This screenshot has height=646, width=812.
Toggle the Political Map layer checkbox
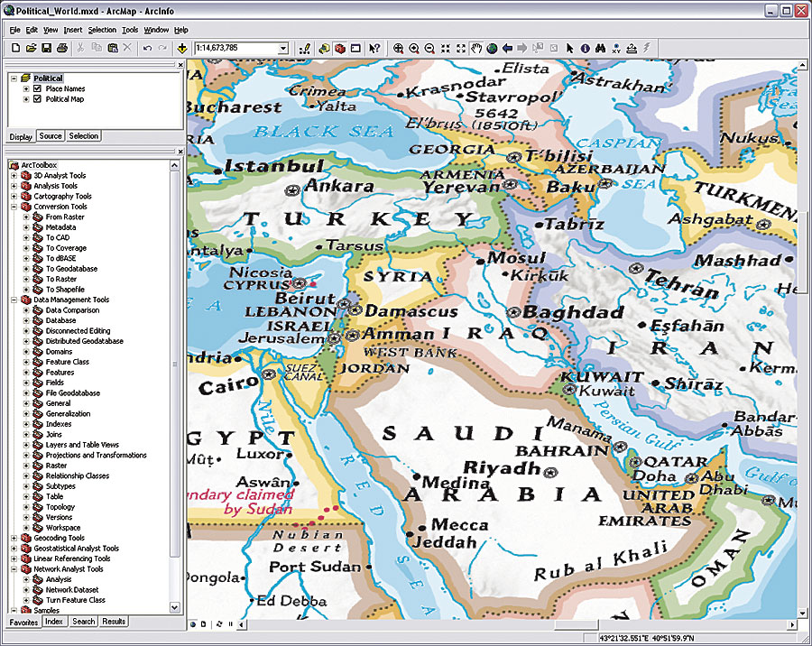37,99
